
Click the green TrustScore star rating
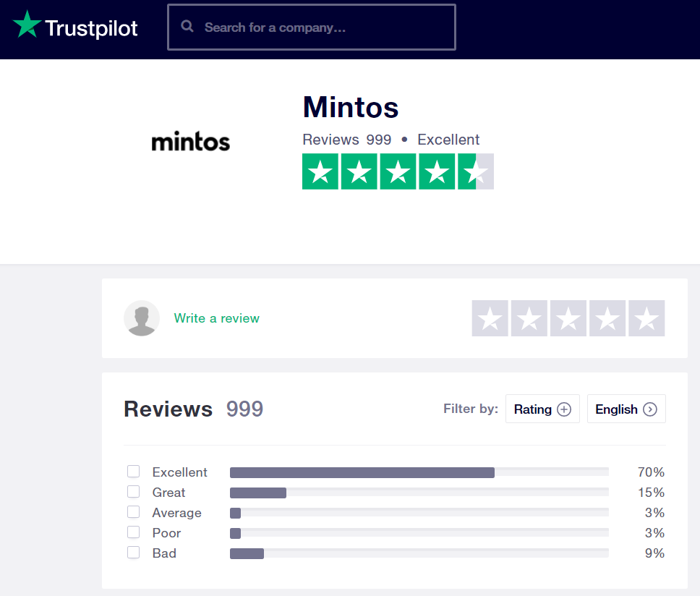coord(398,171)
